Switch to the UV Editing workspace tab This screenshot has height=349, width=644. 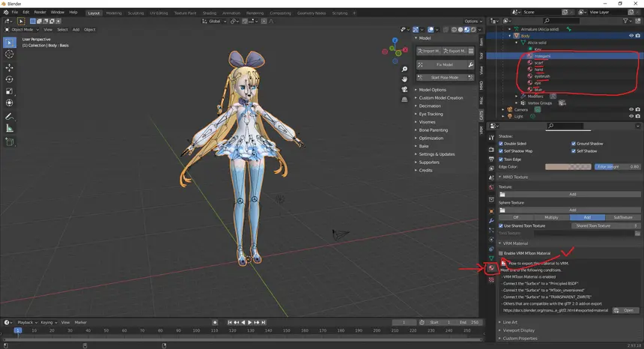click(159, 13)
